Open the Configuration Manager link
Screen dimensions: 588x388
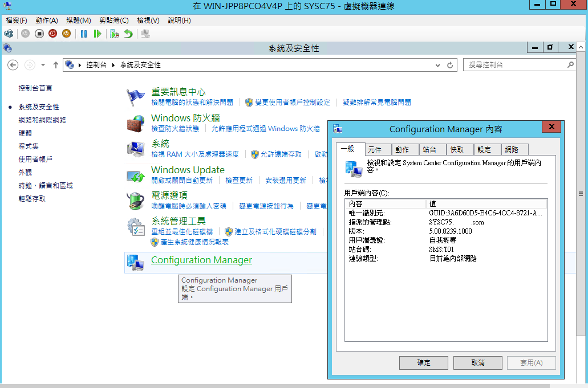[201, 260]
